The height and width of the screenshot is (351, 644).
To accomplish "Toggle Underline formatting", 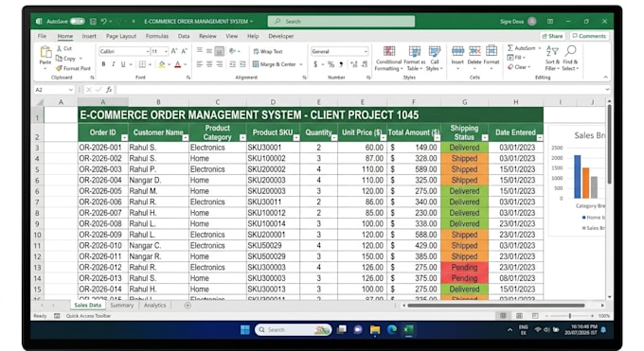I will (123, 64).
